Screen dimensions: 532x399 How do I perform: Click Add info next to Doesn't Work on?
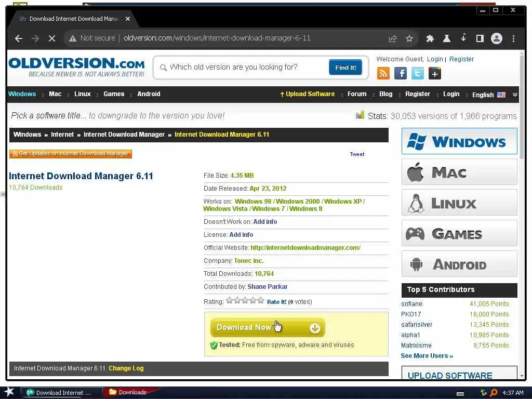[265, 221]
